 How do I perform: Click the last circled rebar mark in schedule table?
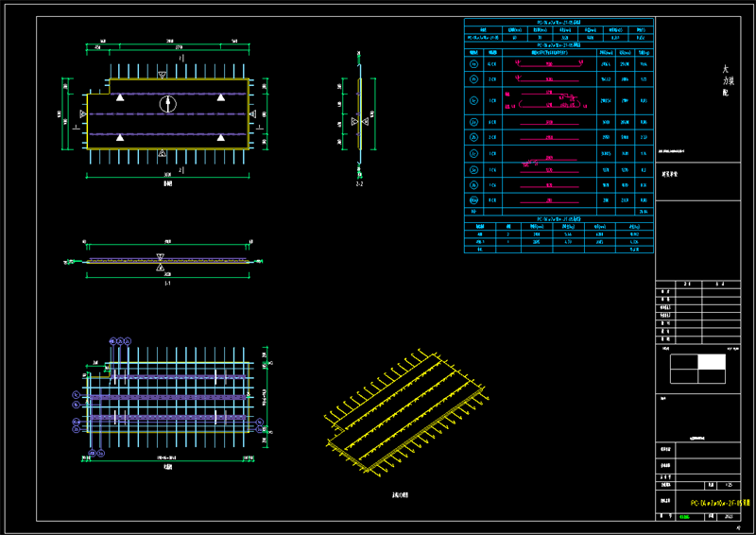coord(474,199)
